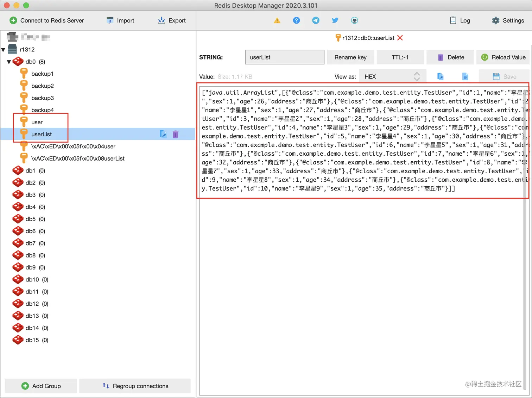This screenshot has height=398, width=532.
Task: Click the Export button
Action: (x=172, y=20)
